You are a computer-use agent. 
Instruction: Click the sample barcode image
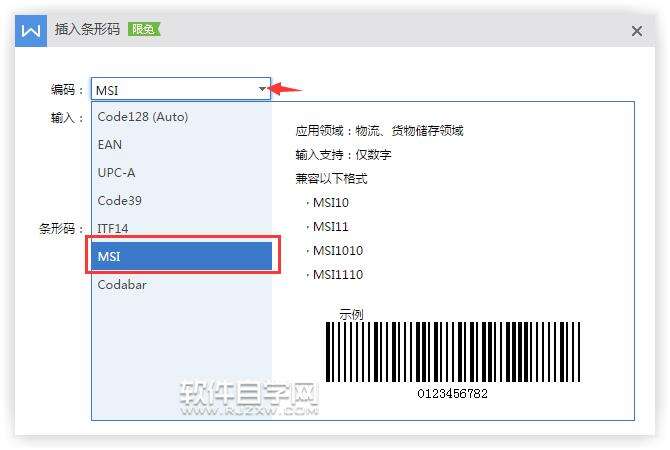click(x=453, y=352)
